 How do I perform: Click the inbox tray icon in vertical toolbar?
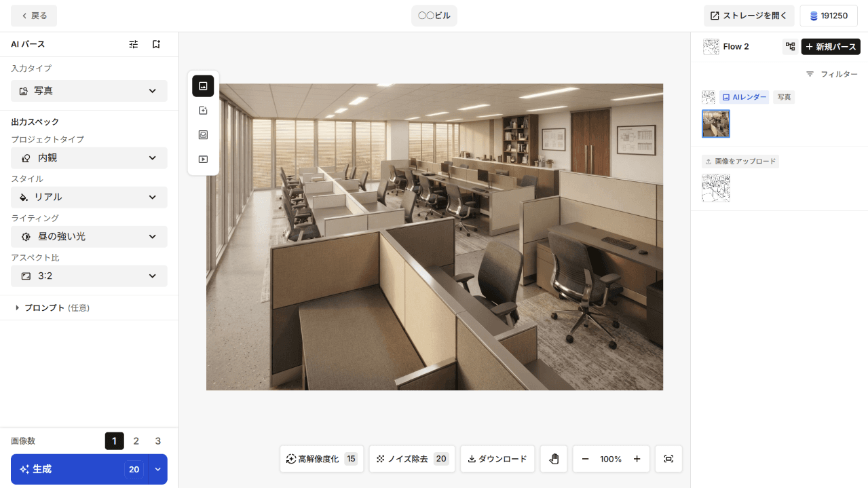(x=203, y=135)
